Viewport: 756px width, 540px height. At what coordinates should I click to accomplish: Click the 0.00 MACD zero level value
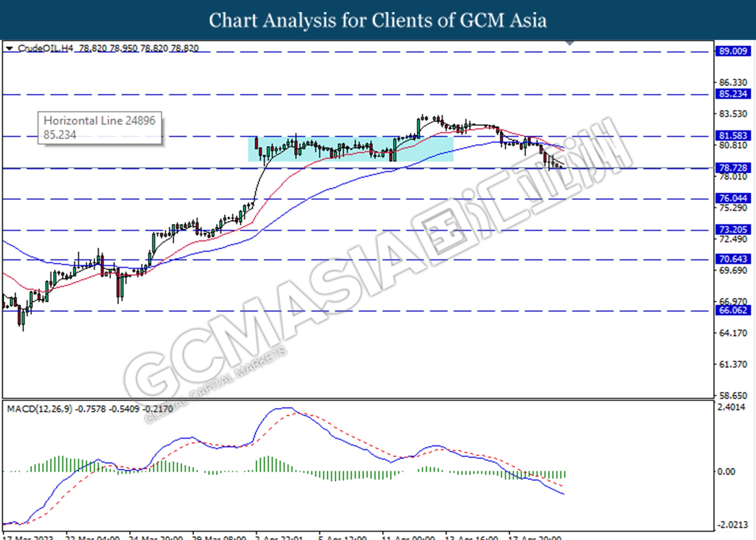point(726,472)
